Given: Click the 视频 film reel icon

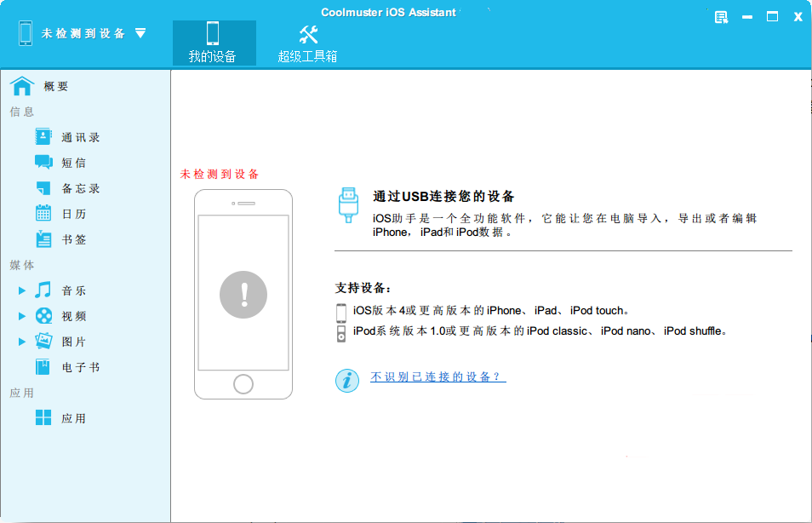Looking at the screenshot, I should pos(43,316).
